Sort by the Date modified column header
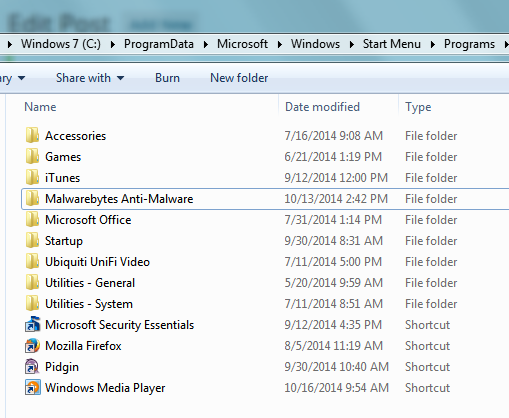 click(322, 107)
